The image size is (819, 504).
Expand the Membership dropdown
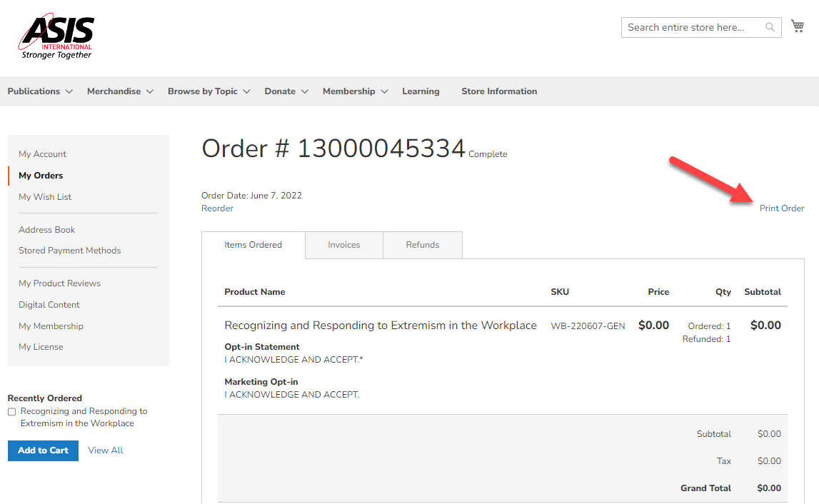350,91
